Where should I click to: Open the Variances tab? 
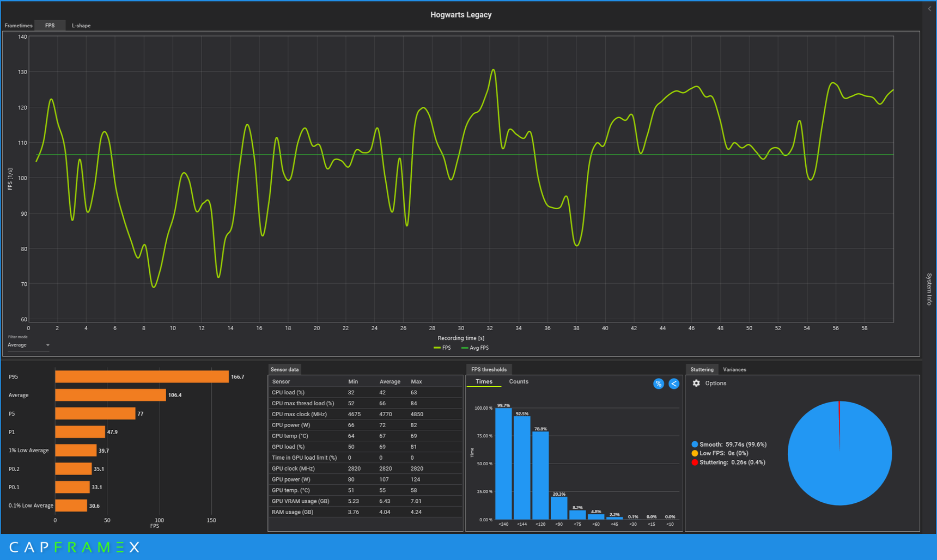[x=734, y=369]
